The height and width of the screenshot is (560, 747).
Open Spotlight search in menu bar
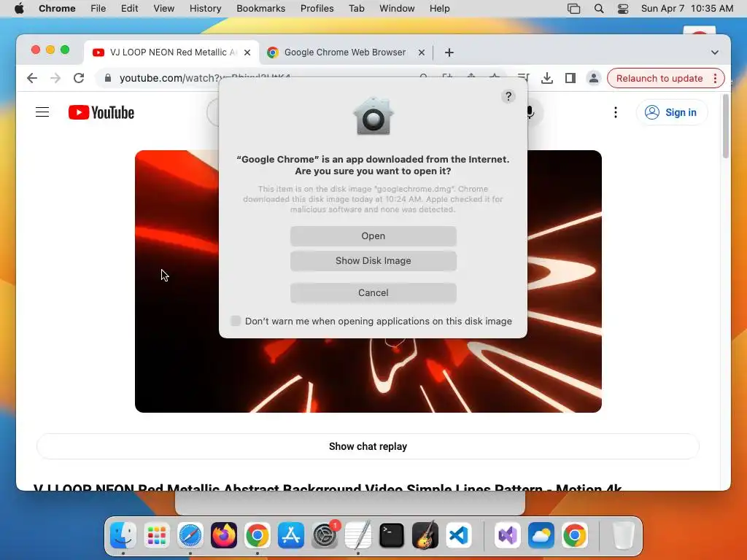(599, 9)
